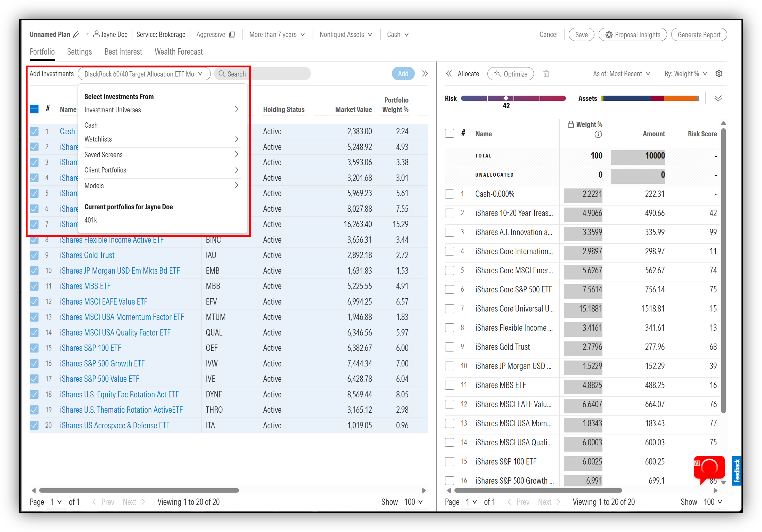This screenshot has height=532, width=762.
Task: Click the double down chevron beside Assets bar
Action: pyautogui.click(x=718, y=99)
